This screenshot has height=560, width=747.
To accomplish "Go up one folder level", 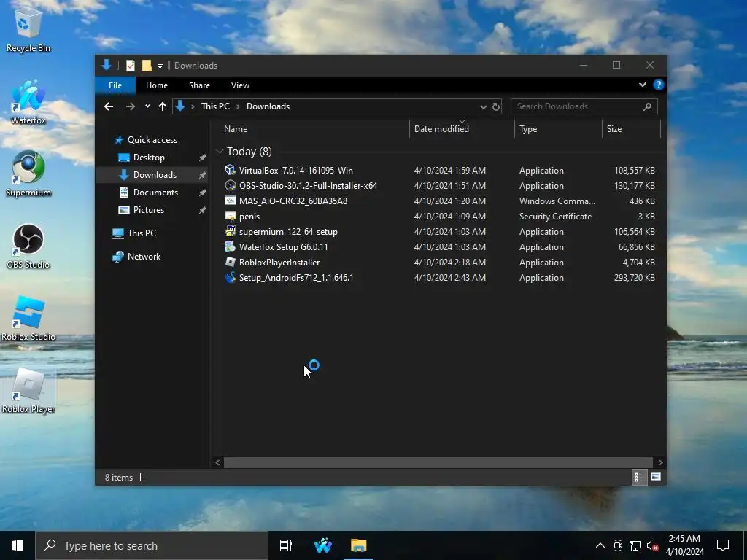I will pos(163,106).
